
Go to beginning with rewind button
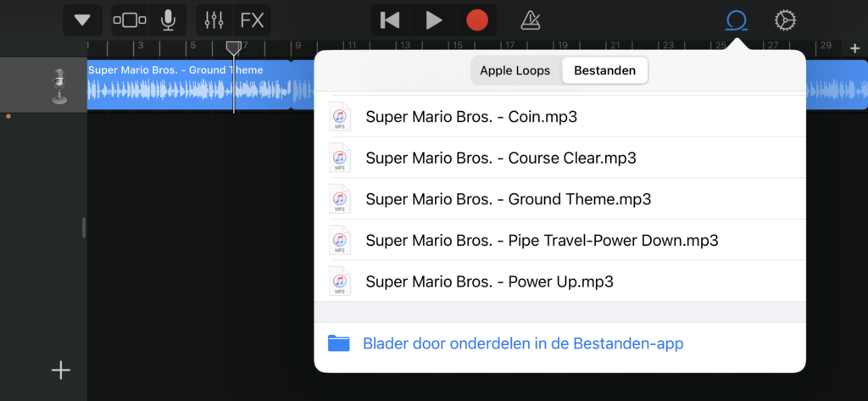pyautogui.click(x=390, y=20)
